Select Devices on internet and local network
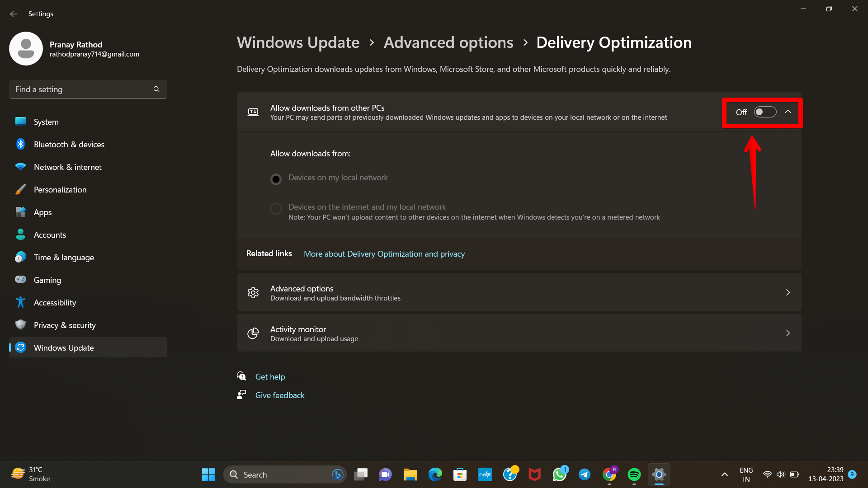The image size is (868, 488). (275, 208)
